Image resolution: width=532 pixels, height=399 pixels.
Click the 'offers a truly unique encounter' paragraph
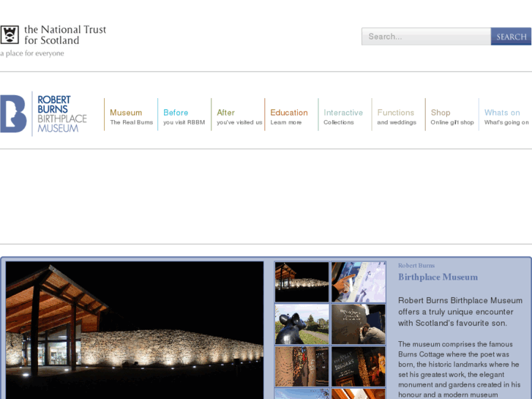[x=460, y=312]
